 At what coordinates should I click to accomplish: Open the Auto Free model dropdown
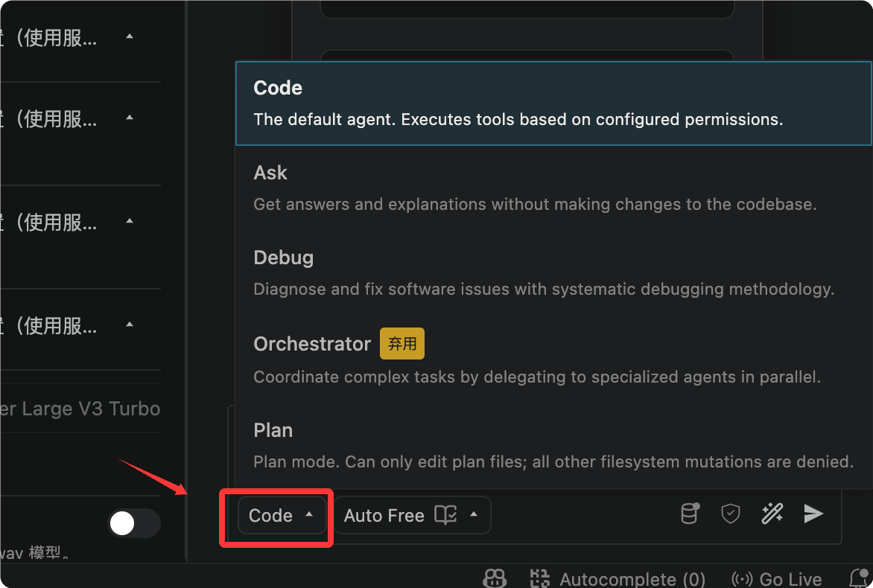(412, 515)
